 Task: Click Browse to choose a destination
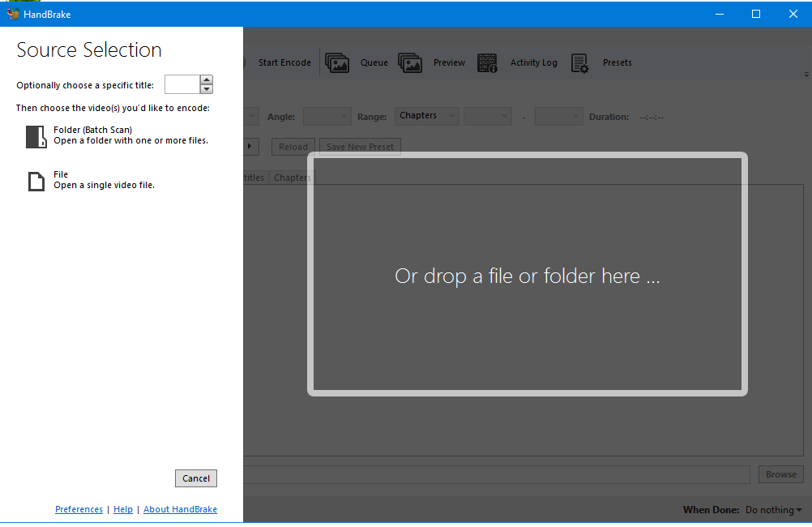coord(780,473)
